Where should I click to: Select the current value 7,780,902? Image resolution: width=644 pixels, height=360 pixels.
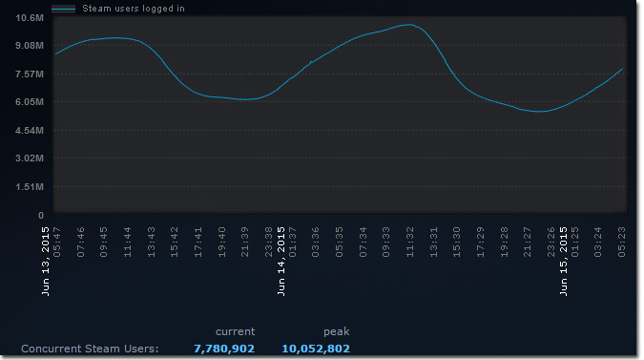click(x=224, y=349)
